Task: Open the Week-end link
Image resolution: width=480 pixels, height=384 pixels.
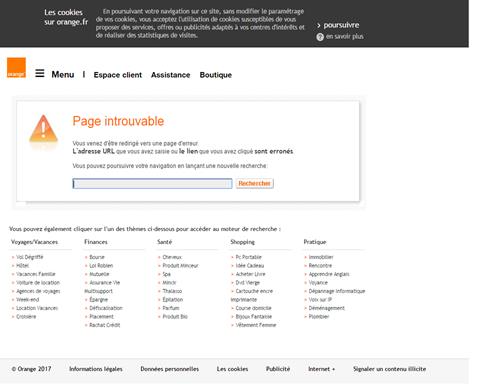Action: (x=28, y=300)
